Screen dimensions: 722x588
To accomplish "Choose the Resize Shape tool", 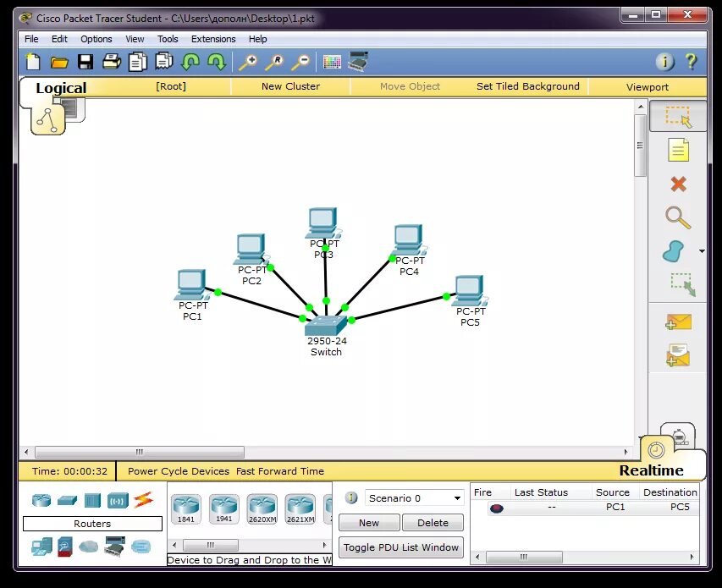I will [682, 284].
